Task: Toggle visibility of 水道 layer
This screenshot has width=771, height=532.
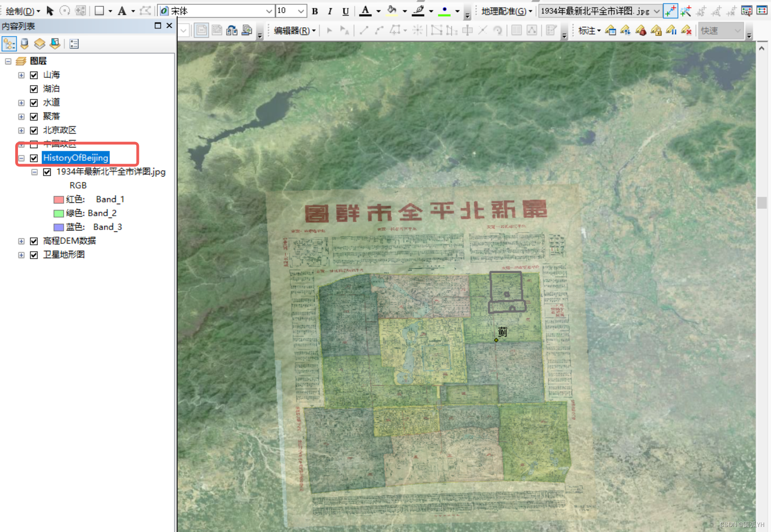Action: (x=34, y=102)
